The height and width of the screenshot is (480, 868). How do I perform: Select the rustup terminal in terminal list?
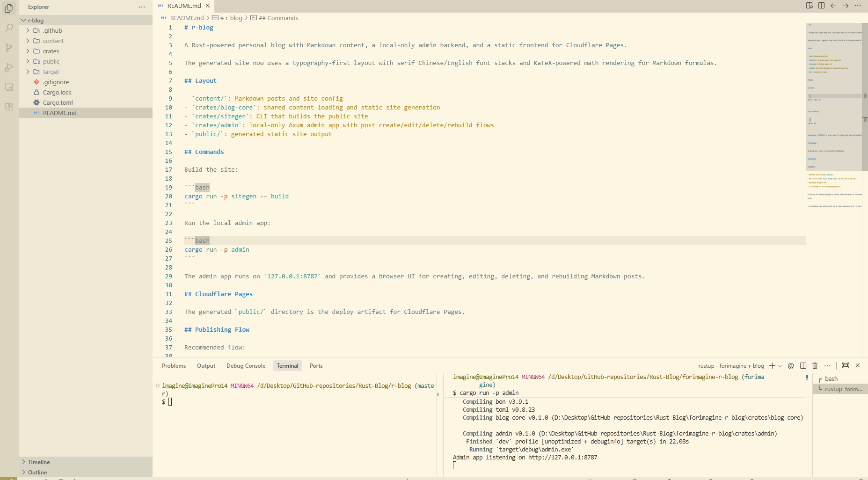[x=840, y=389]
